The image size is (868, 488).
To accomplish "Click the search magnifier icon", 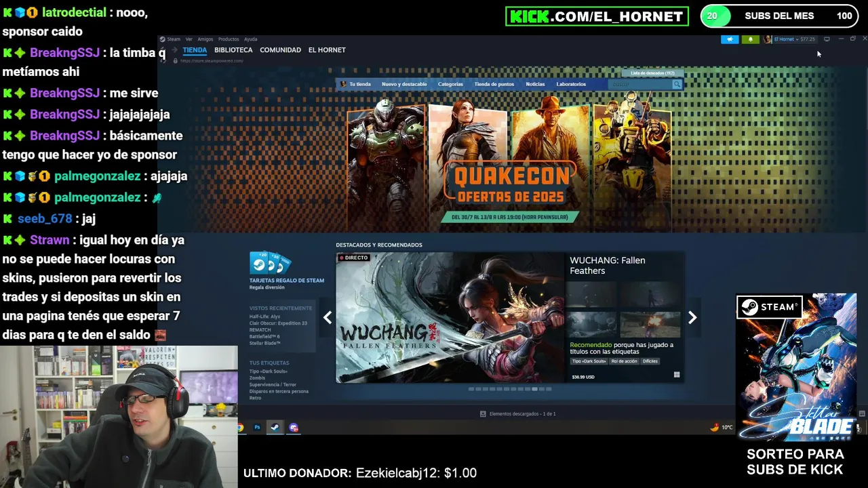I will [x=677, y=84].
